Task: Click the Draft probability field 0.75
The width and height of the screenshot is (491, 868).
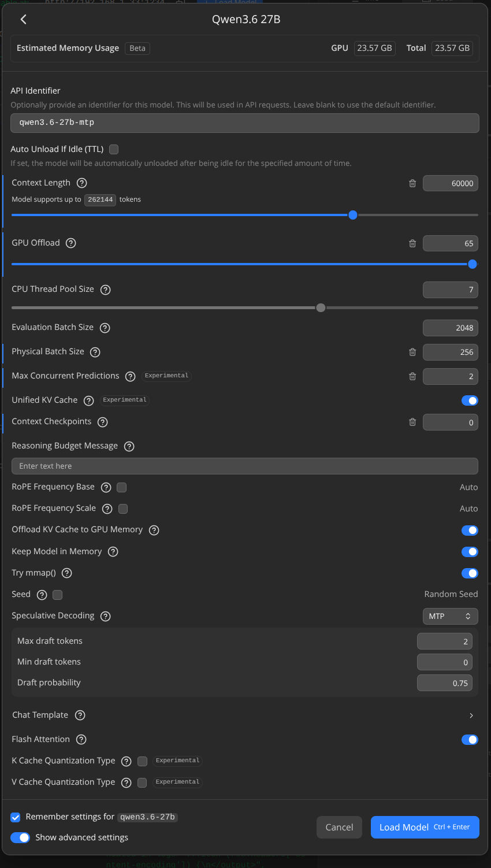Action: click(444, 683)
